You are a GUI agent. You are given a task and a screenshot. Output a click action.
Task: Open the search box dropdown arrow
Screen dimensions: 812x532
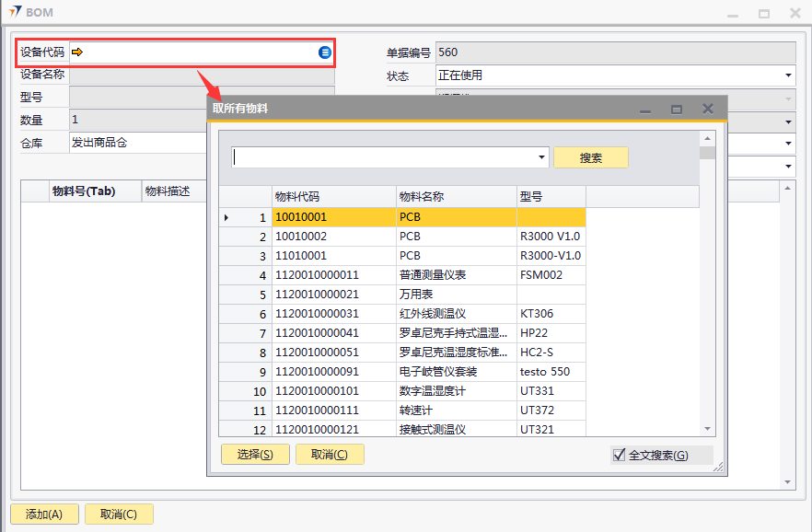[x=540, y=157]
